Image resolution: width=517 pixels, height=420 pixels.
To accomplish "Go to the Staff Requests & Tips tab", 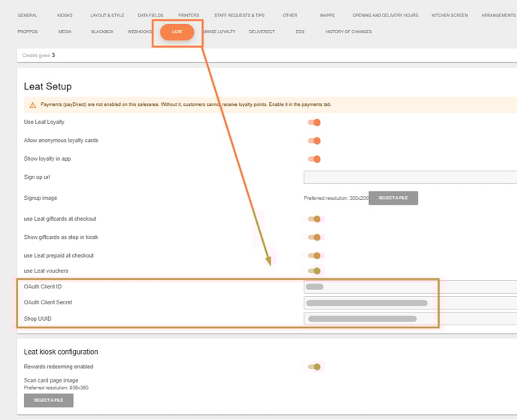I will [240, 15].
